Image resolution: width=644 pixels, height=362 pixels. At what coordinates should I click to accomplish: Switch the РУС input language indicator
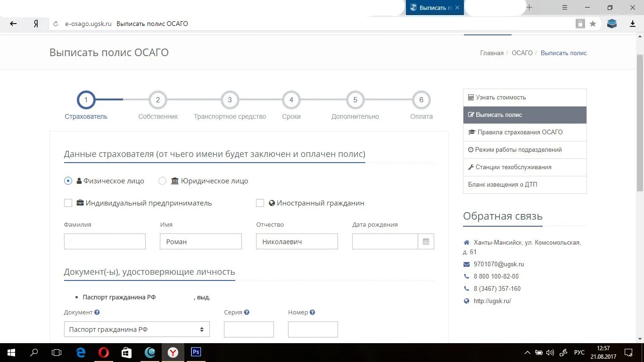(579, 353)
